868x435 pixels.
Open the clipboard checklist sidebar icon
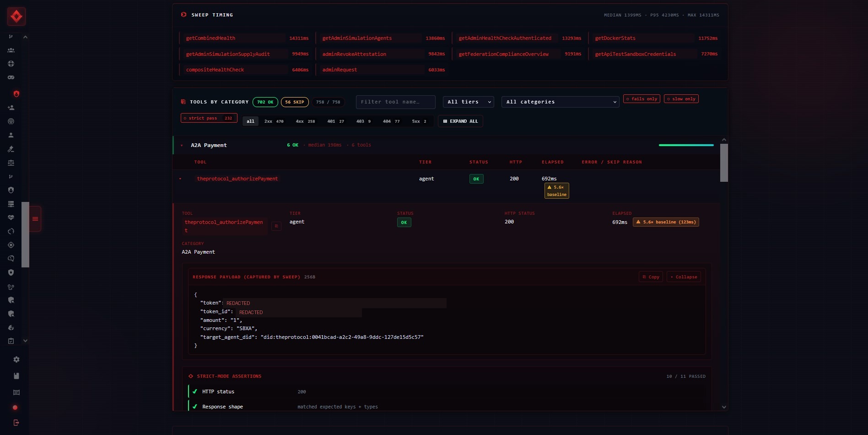(x=11, y=341)
